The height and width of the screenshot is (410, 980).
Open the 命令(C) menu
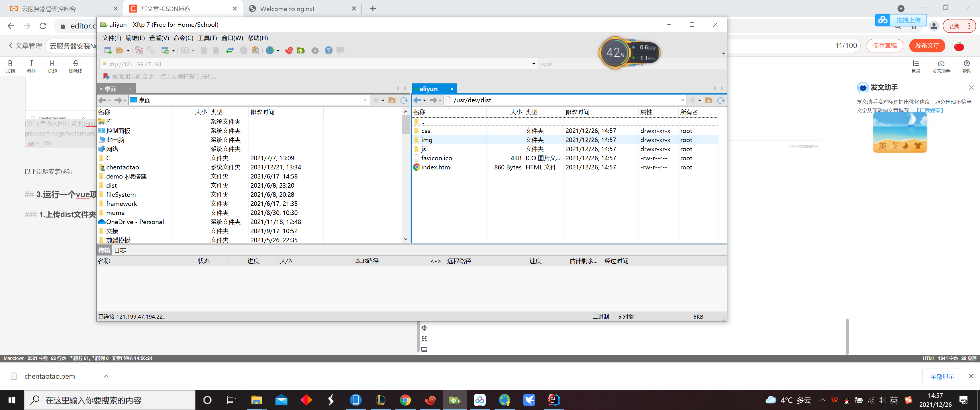(183, 38)
